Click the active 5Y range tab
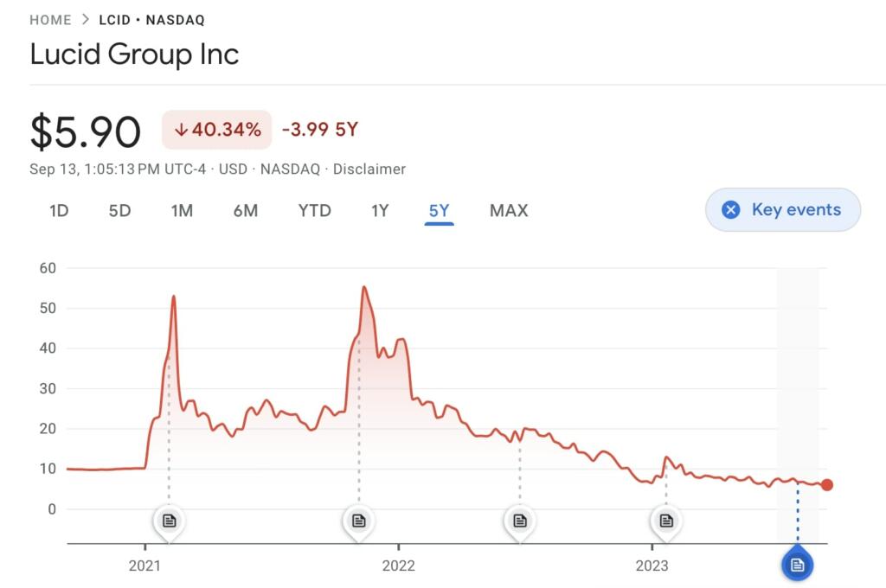886x588 pixels. coord(440,210)
